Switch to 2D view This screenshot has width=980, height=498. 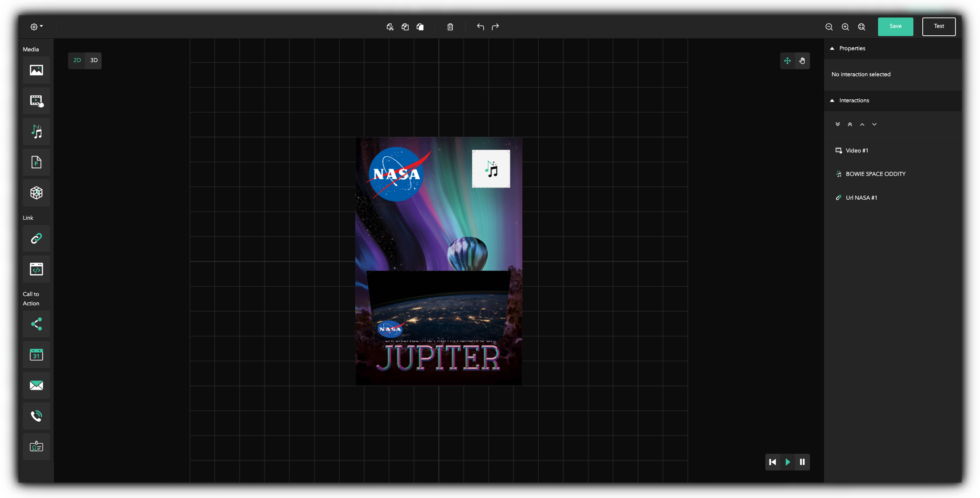tap(77, 61)
